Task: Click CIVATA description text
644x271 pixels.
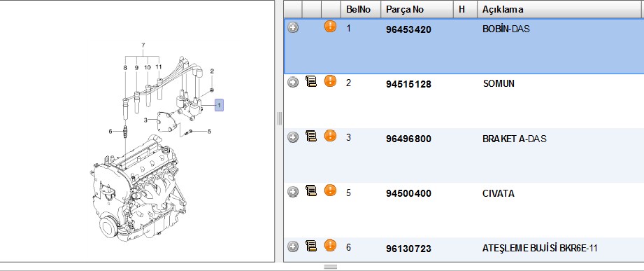Action: coord(498,194)
